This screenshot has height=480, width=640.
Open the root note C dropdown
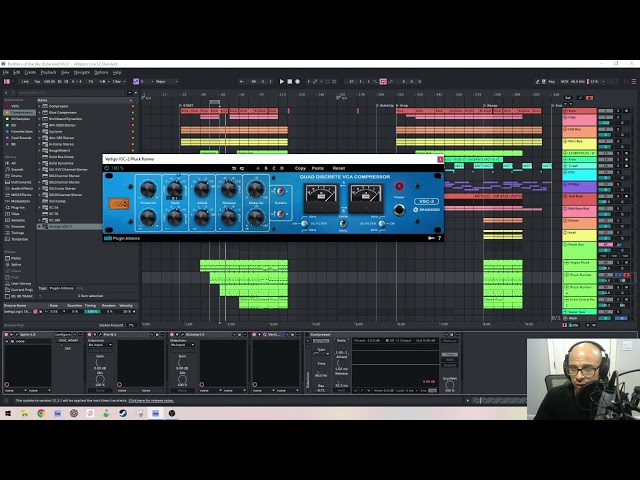(x=146, y=82)
